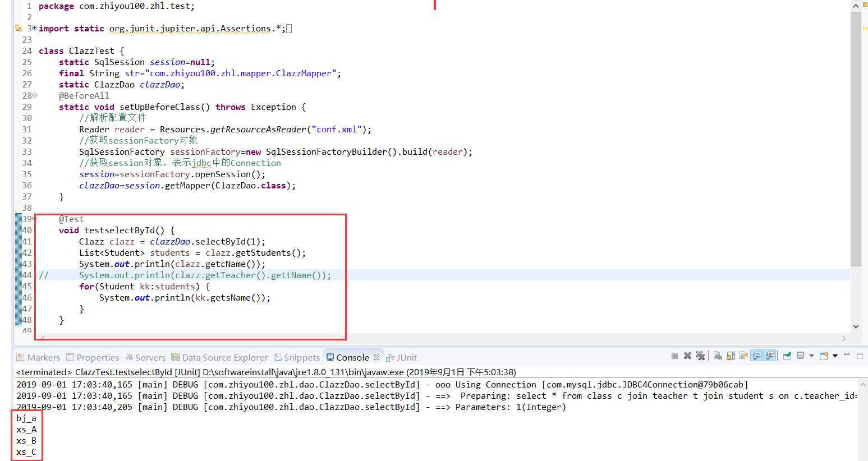Expand the folded import block at line 3
The width and height of the screenshot is (868, 461).
coord(34,28)
